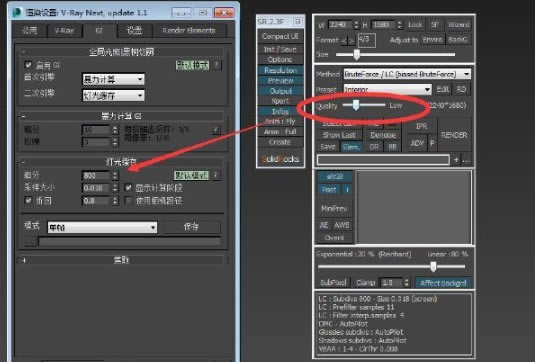535x362 pixels.
Task: Open the Method BruteForce / LC dropdown
Action: pyautogui.click(x=407, y=74)
